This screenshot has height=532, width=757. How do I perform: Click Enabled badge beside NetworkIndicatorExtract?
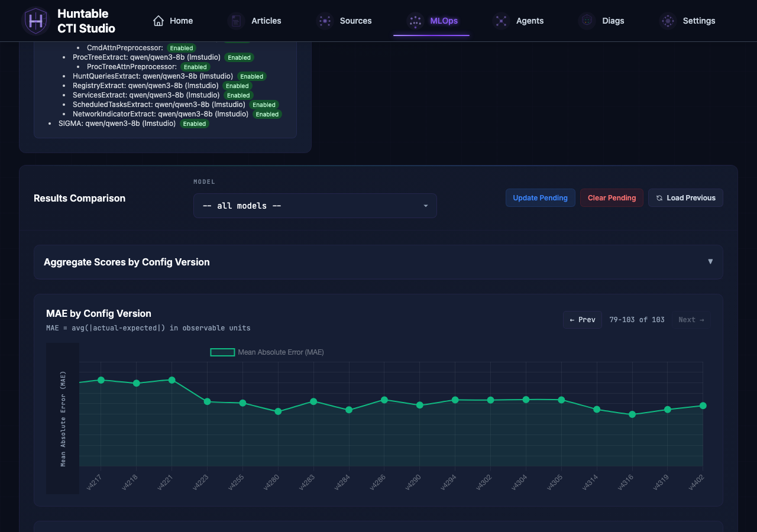tap(267, 114)
